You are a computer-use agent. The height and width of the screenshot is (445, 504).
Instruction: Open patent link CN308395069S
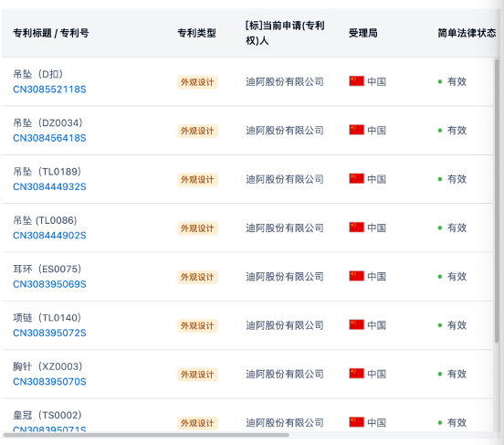tap(49, 284)
